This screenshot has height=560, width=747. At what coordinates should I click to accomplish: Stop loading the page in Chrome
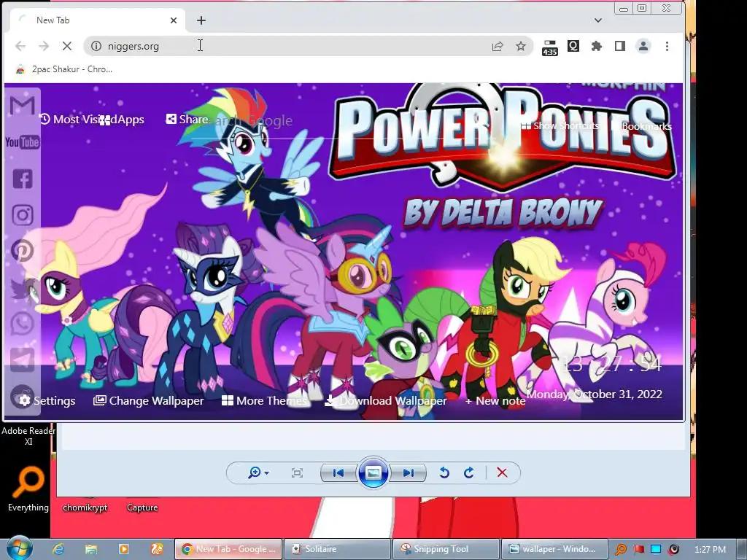66,46
